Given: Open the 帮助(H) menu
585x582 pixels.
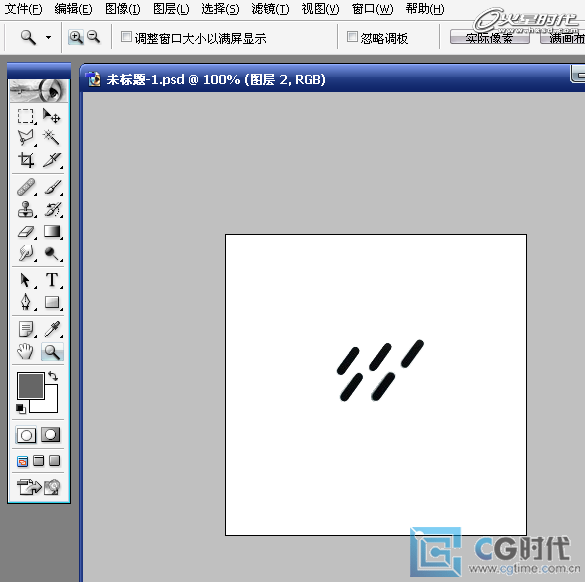Looking at the screenshot, I should (x=425, y=9).
